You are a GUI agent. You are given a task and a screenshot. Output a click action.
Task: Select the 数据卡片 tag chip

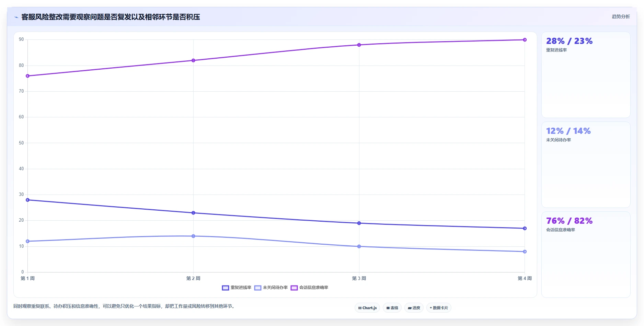click(x=439, y=308)
